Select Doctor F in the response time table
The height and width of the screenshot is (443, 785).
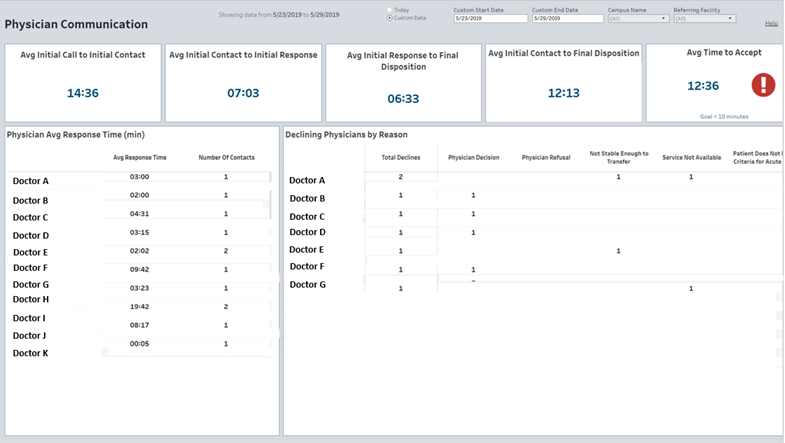pos(31,268)
